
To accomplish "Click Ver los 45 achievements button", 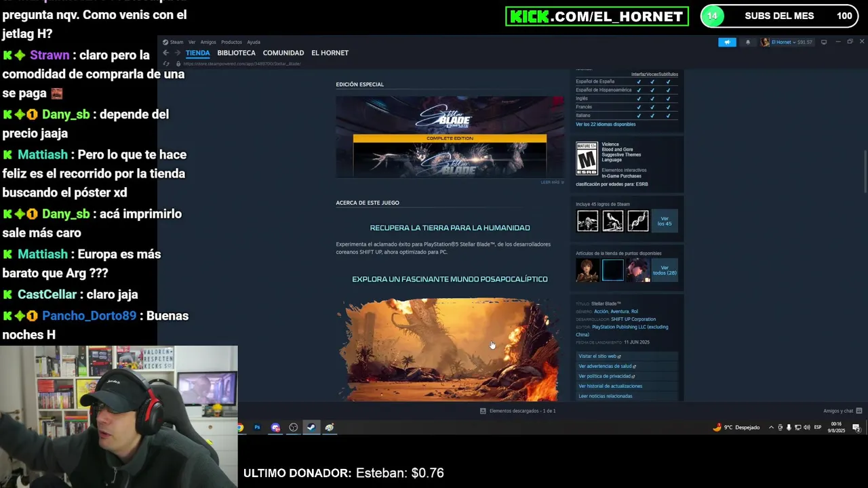I will click(x=665, y=221).
